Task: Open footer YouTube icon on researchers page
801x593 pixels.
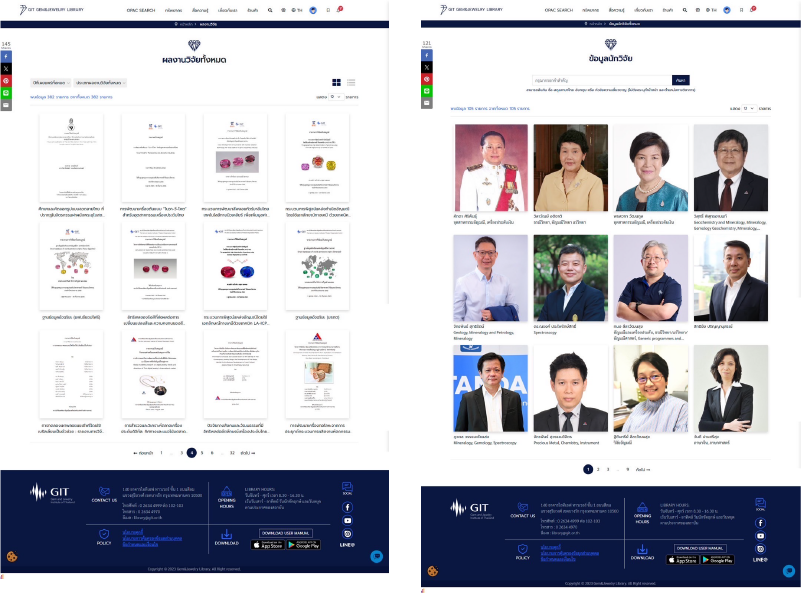Action: point(760,536)
